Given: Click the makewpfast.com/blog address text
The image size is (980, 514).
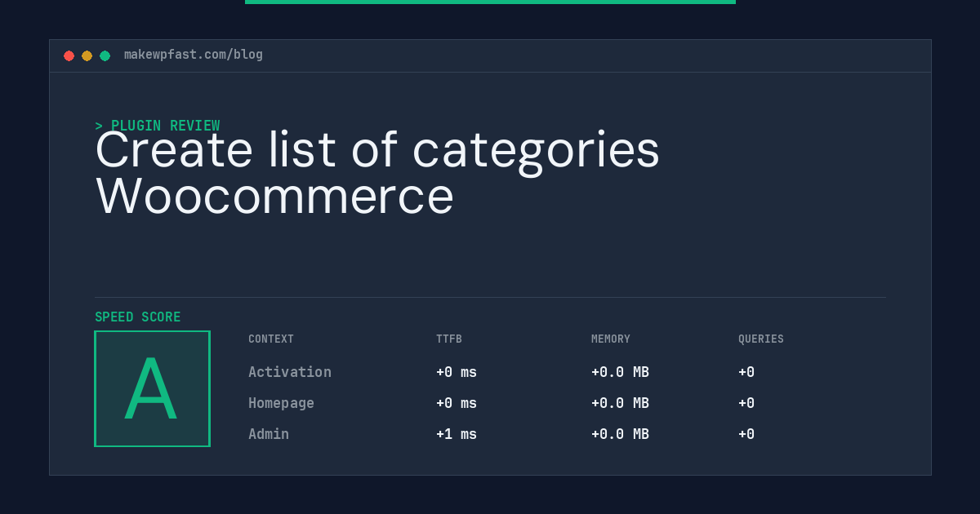Looking at the screenshot, I should pyautogui.click(x=194, y=55).
